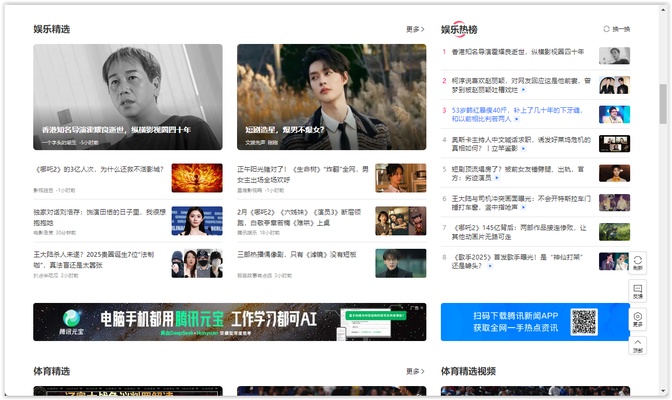
Task: Click the thumbnail beside 正午阳光赌对了 story
Action: (401, 177)
